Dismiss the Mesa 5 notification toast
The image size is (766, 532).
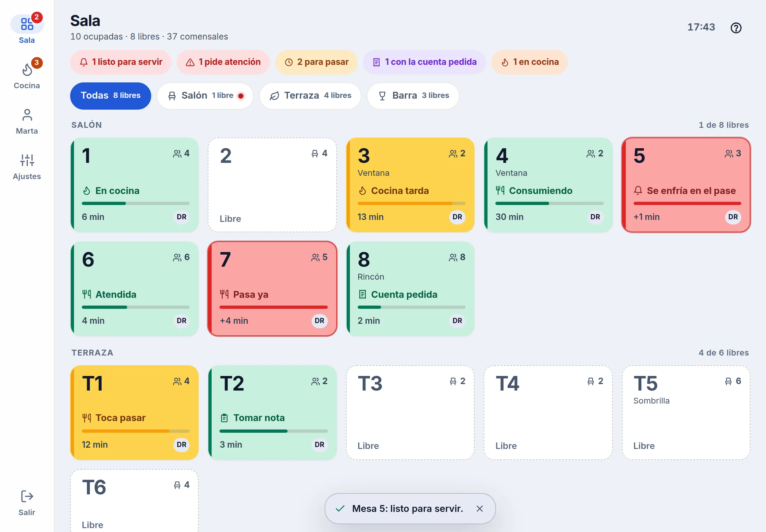[x=479, y=508]
